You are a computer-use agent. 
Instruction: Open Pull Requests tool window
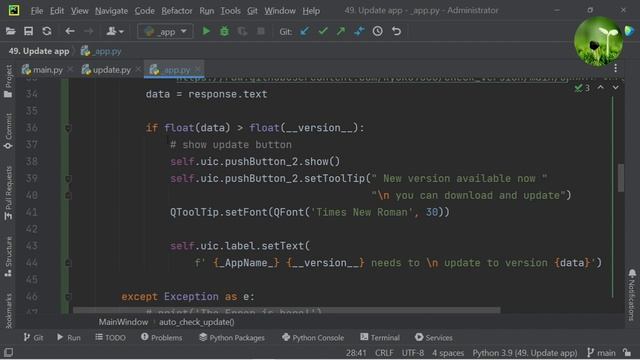coord(8,193)
